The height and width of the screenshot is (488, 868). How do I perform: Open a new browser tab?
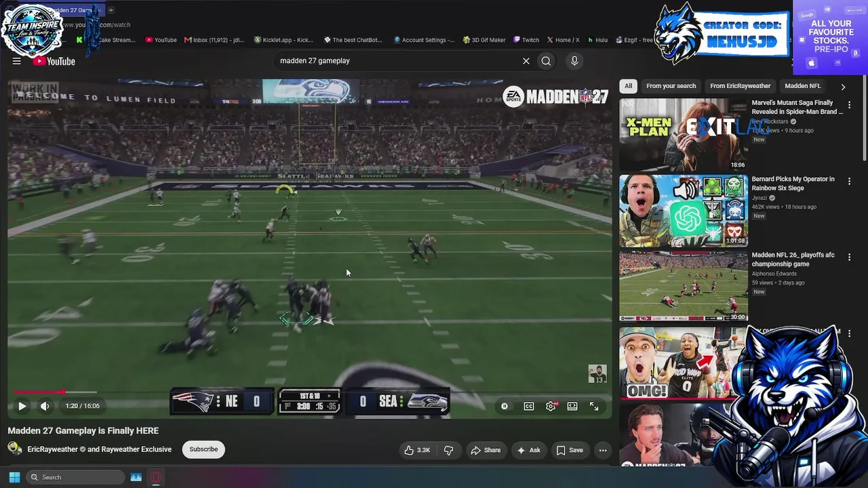pyautogui.click(x=111, y=10)
